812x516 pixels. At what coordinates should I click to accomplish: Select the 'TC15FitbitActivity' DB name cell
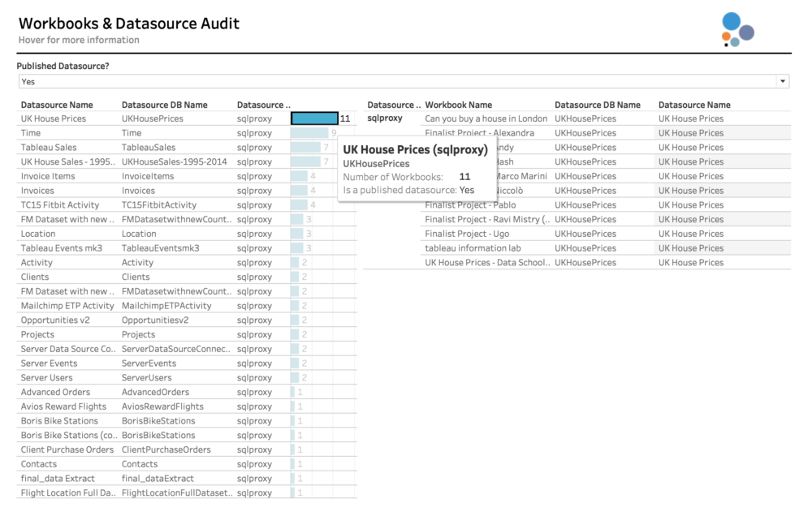(159, 205)
